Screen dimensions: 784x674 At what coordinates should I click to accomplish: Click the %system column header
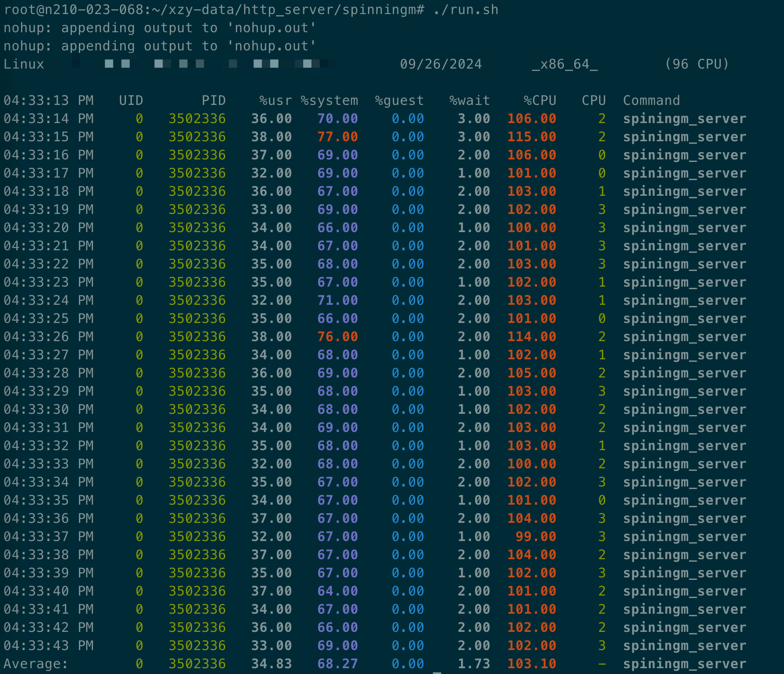(x=329, y=100)
